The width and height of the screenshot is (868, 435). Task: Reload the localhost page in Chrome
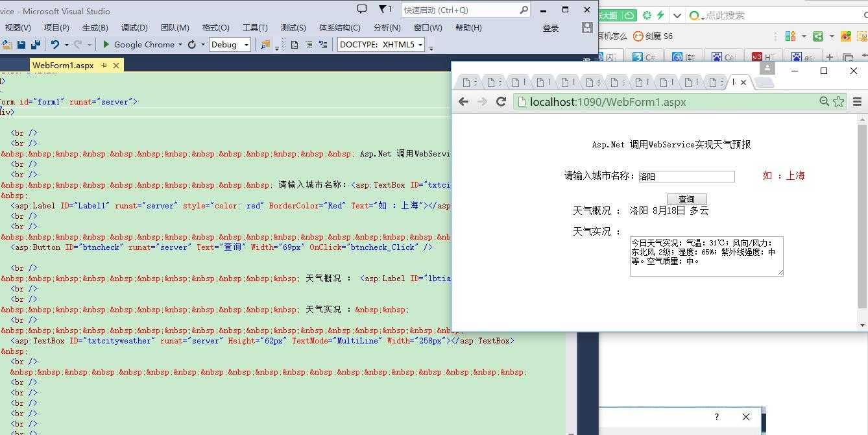[501, 101]
